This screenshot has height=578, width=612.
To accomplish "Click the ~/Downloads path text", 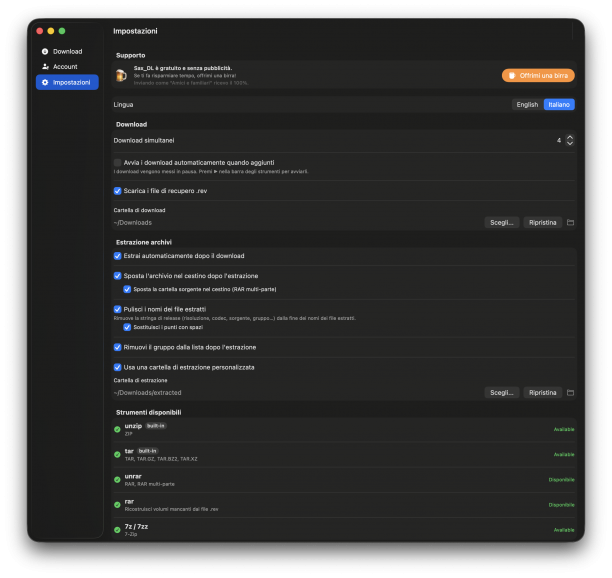I will (133, 223).
